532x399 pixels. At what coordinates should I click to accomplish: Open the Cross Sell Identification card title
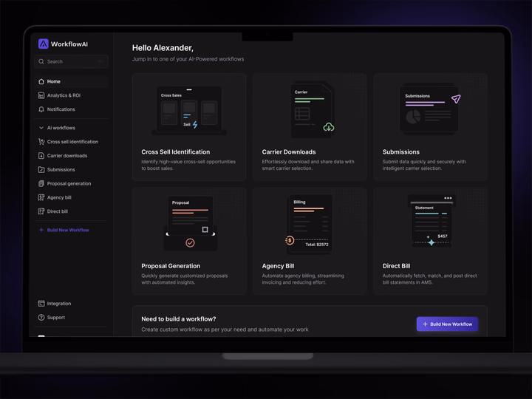click(x=175, y=152)
